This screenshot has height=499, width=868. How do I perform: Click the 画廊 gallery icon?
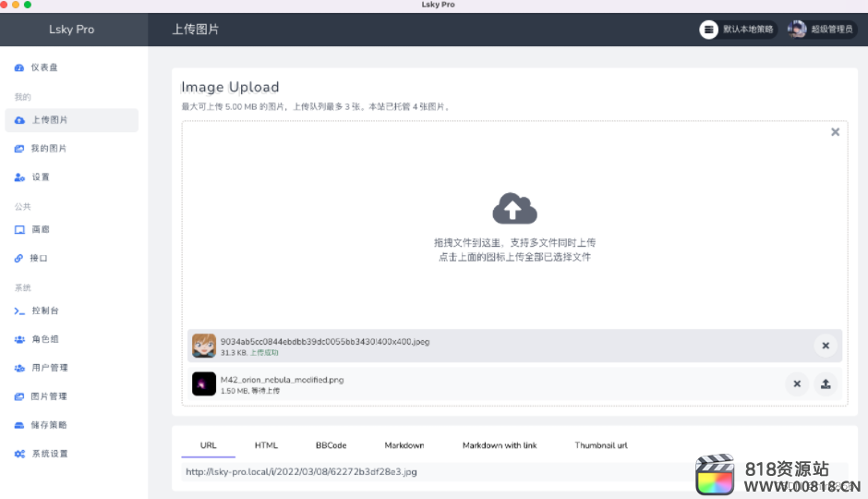tap(19, 229)
